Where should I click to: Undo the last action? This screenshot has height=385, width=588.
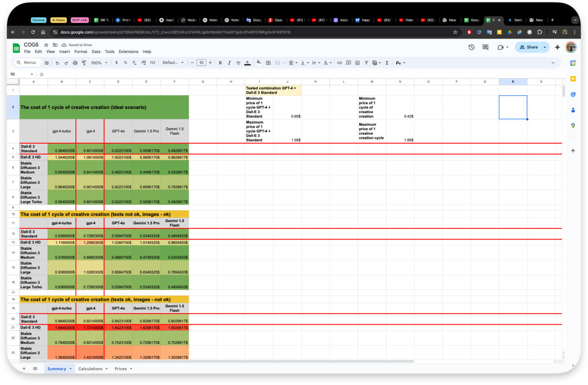click(57, 63)
